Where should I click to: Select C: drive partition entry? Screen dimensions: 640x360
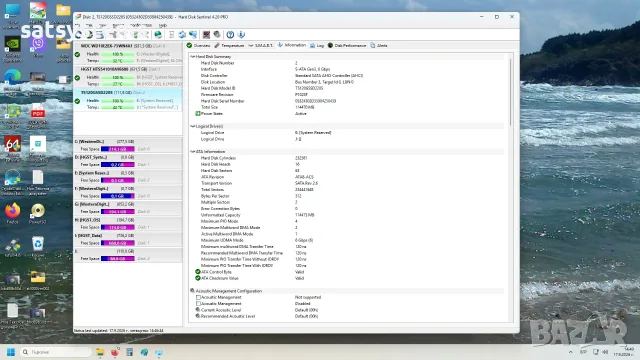coord(128,145)
